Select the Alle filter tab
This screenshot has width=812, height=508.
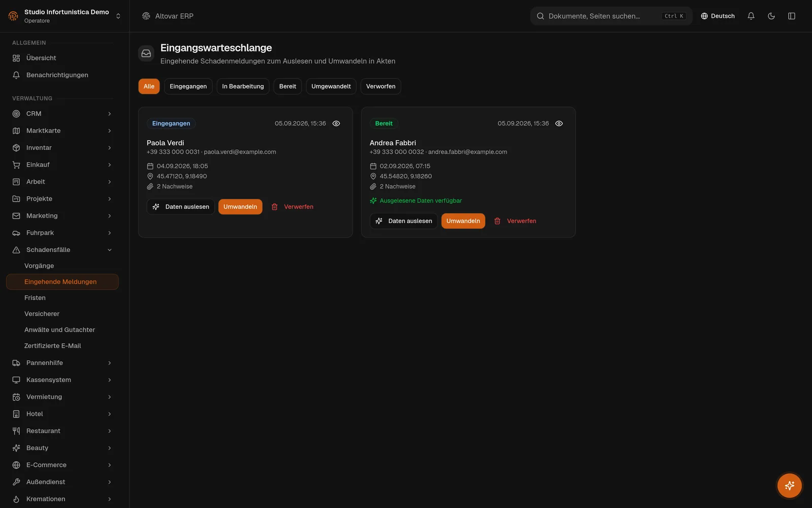pos(149,86)
